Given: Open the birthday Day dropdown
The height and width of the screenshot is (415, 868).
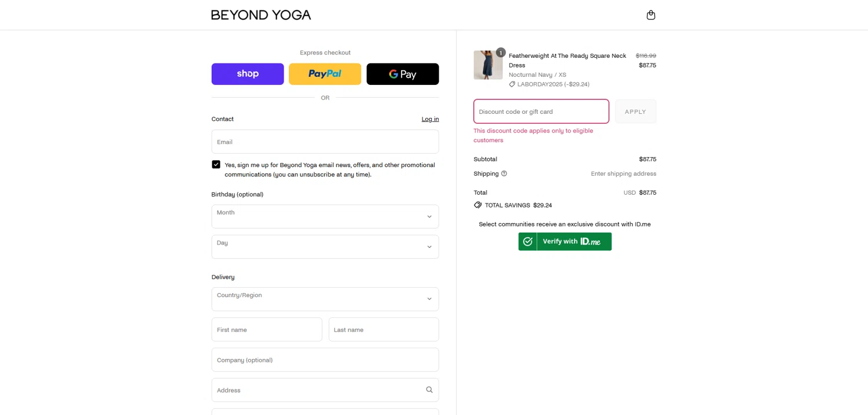Looking at the screenshot, I should coord(325,247).
